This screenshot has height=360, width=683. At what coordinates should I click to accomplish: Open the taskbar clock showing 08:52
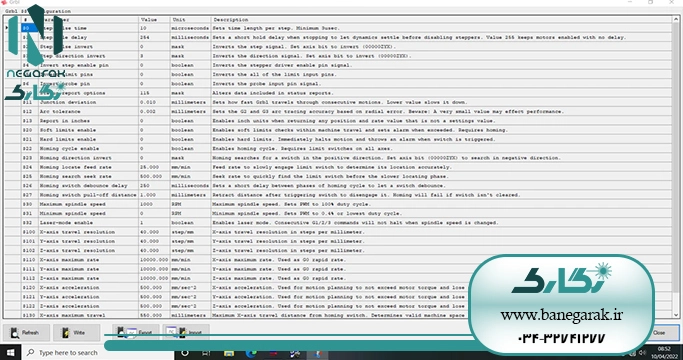(x=664, y=353)
